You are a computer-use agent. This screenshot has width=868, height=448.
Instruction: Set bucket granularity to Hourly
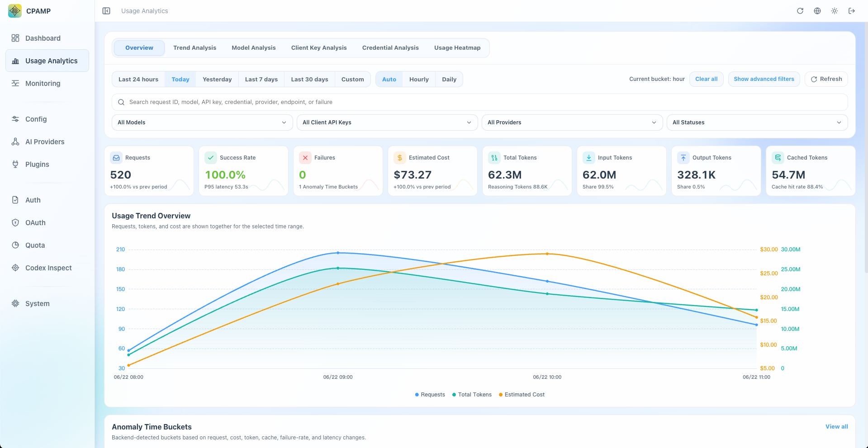coord(419,79)
